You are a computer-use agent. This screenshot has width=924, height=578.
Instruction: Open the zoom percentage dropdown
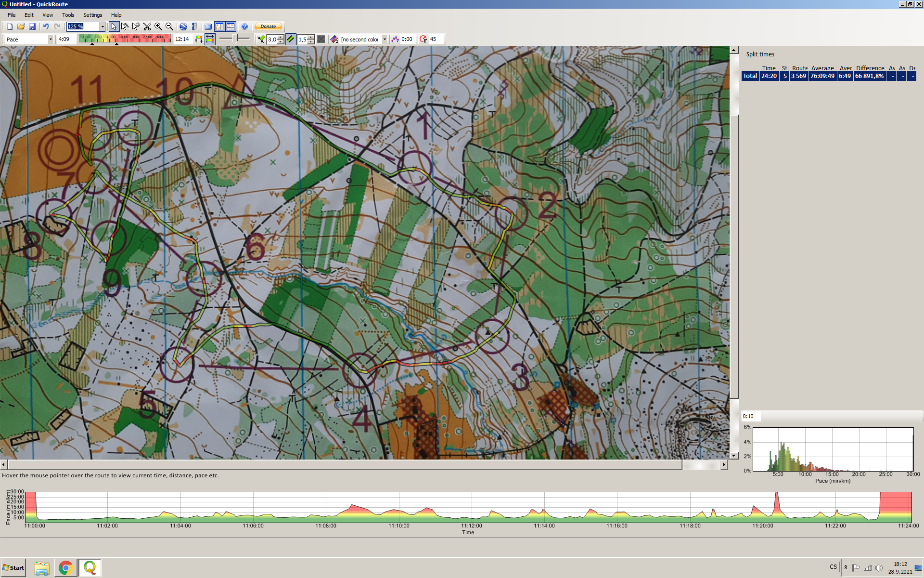click(103, 26)
